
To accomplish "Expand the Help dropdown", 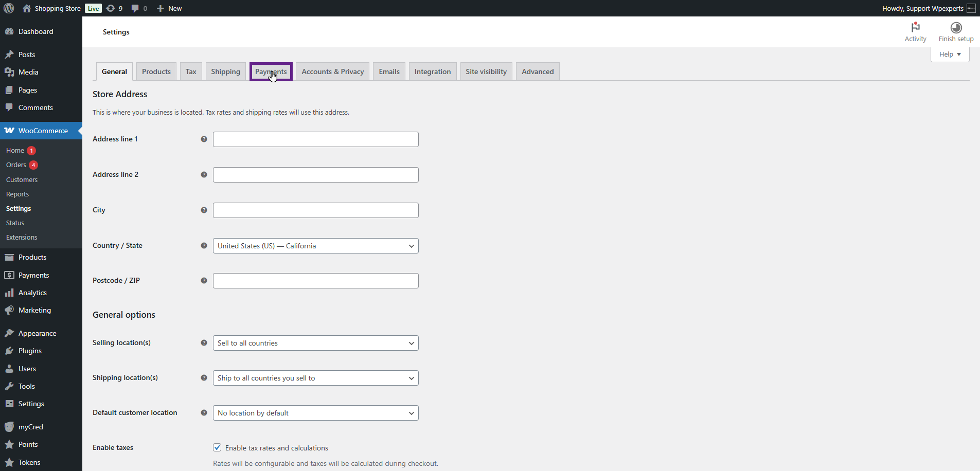I will [x=950, y=55].
